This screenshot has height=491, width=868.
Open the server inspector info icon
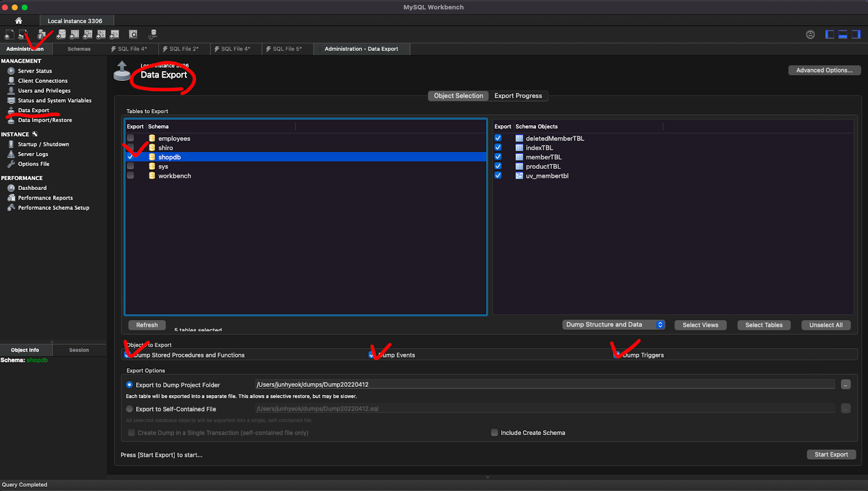41,34
